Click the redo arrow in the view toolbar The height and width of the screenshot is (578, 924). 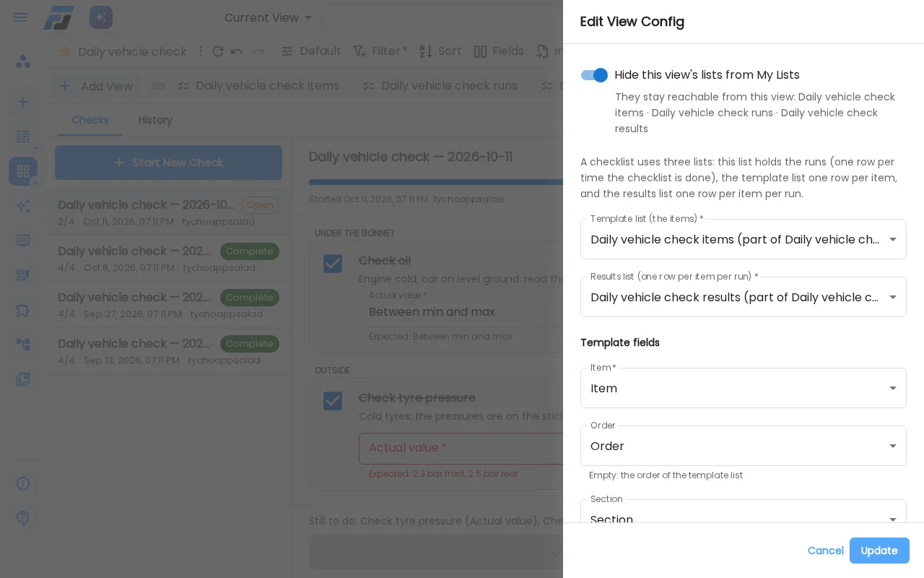point(258,51)
